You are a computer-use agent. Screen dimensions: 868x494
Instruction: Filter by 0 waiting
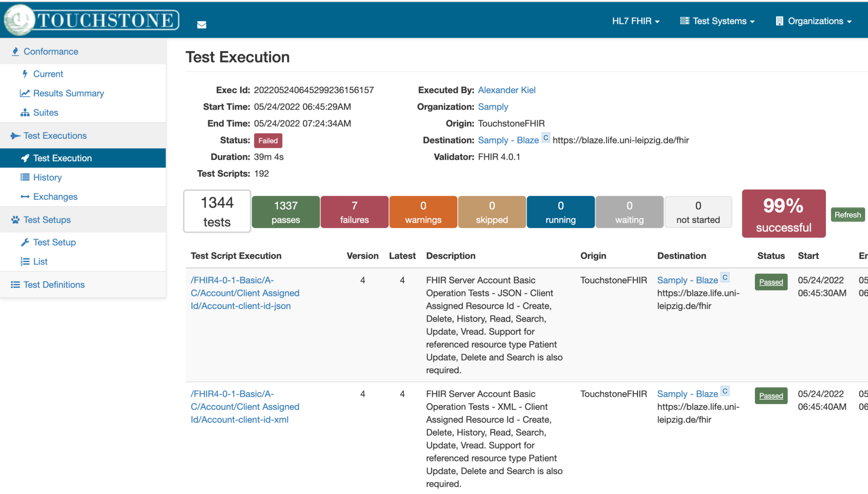tap(629, 212)
